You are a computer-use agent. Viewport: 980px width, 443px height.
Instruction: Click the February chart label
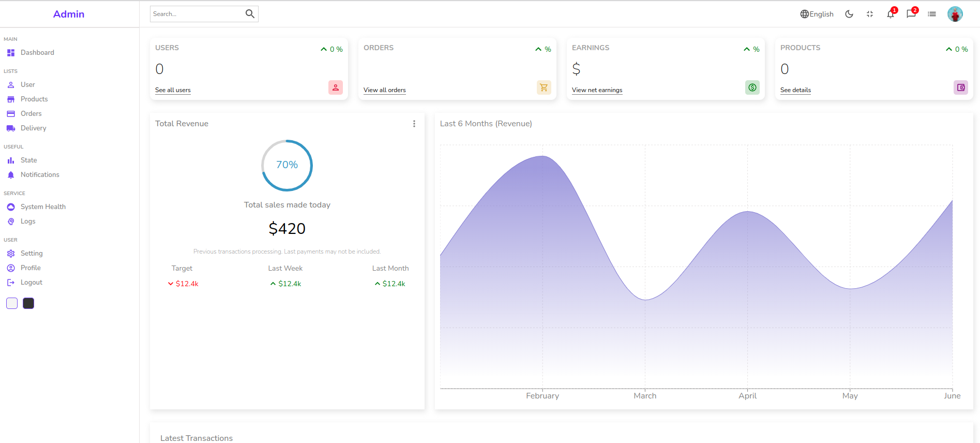(x=542, y=396)
